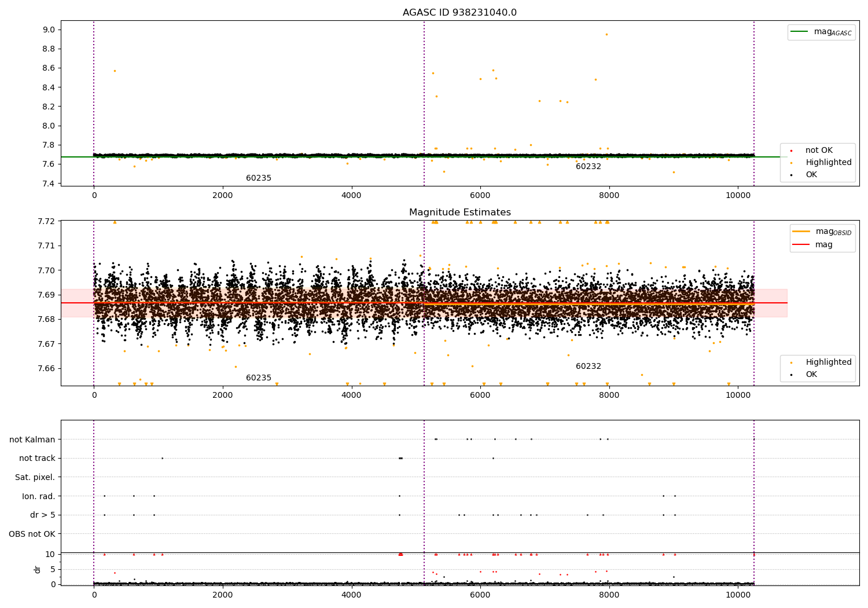
Task: Click the 7.66 y-axis tick in middle plot
Action: (x=46, y=368)
